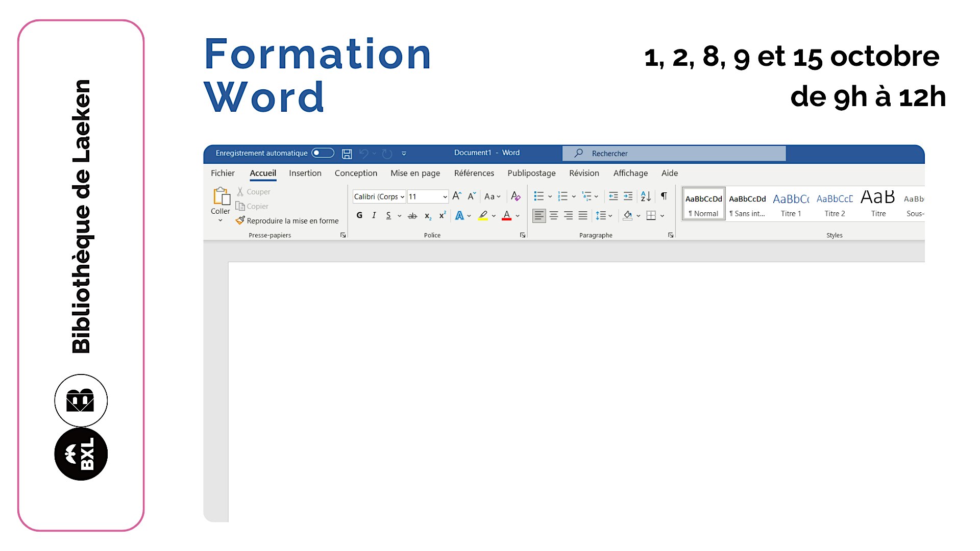This screenshot has width=980, height=551.
Task: Select the Sans int... style
Action: coord(747,204)
